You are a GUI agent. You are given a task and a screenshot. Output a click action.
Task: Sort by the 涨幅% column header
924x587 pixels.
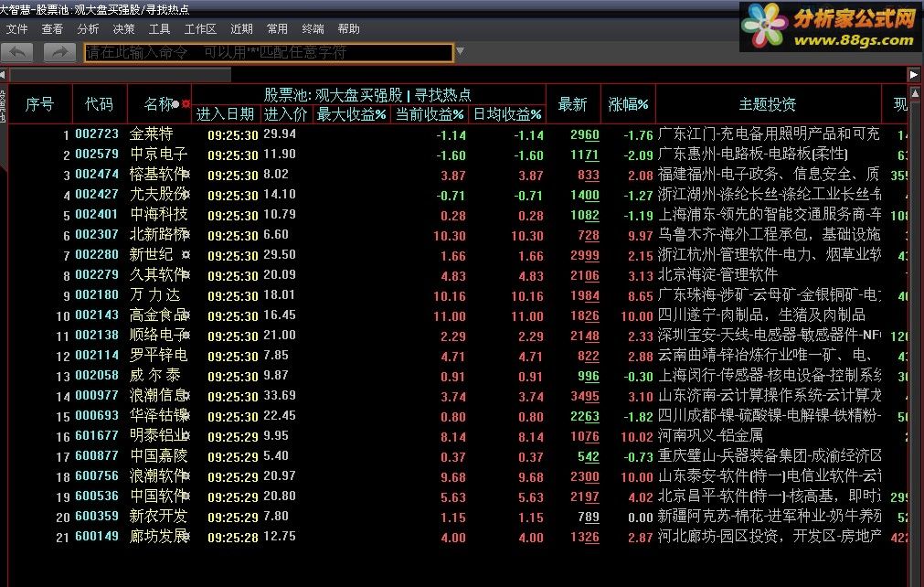pos(628,104)
